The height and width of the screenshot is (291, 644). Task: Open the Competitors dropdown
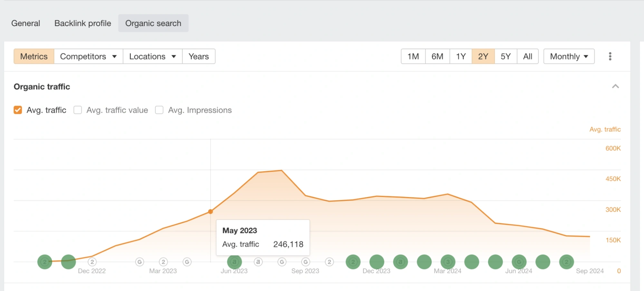[x=89, y=56]
